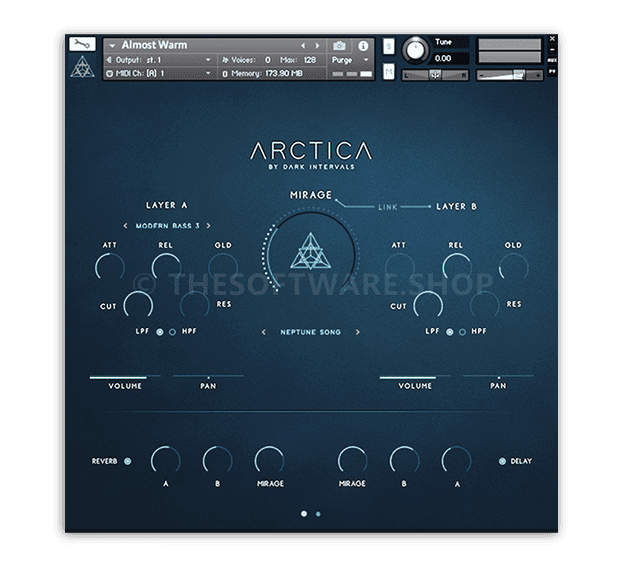Adjust Layer B GLD knob
624x567 pixels.
(514, 267)
